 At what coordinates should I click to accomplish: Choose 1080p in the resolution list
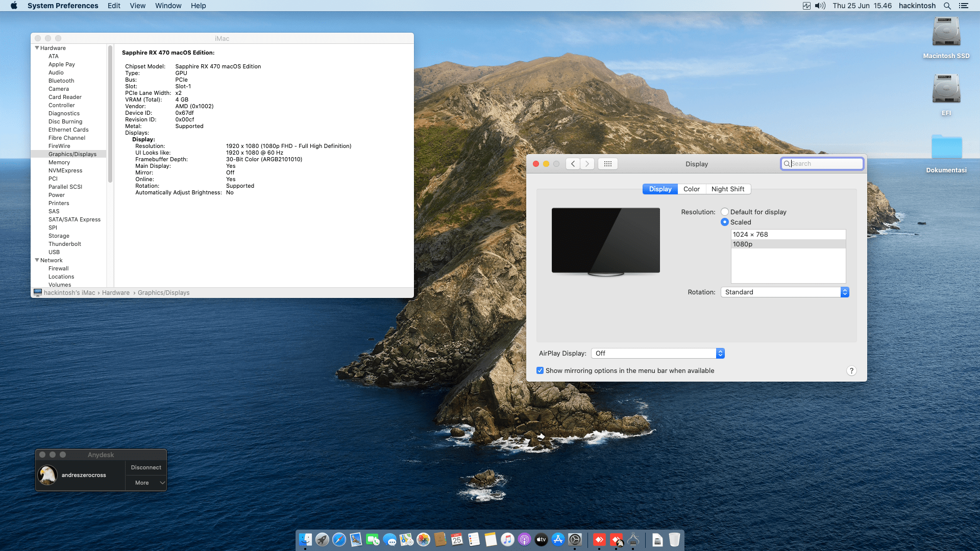tap(788, 244)
